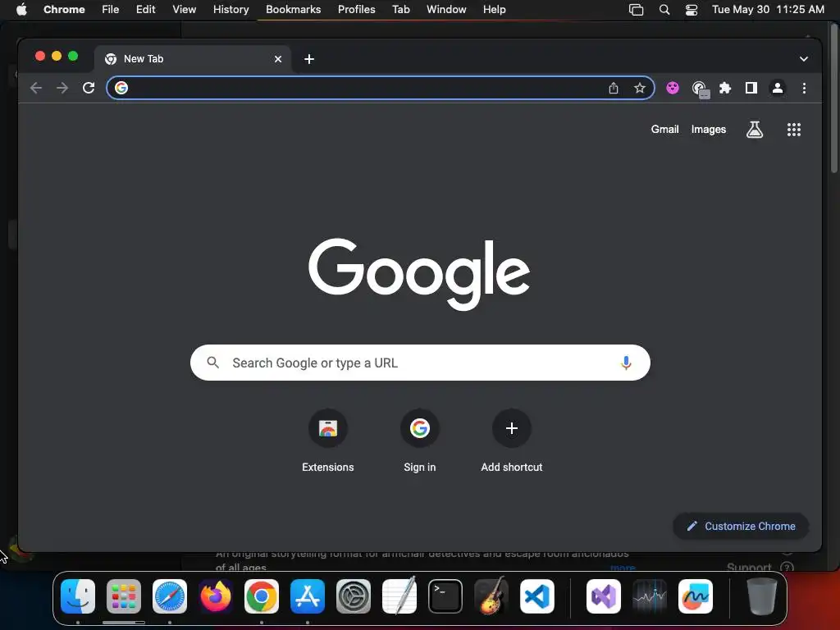Screen dimensions: 840x630
Task: Open Freeform from the Dock
Action: click(x=696, y=596)
